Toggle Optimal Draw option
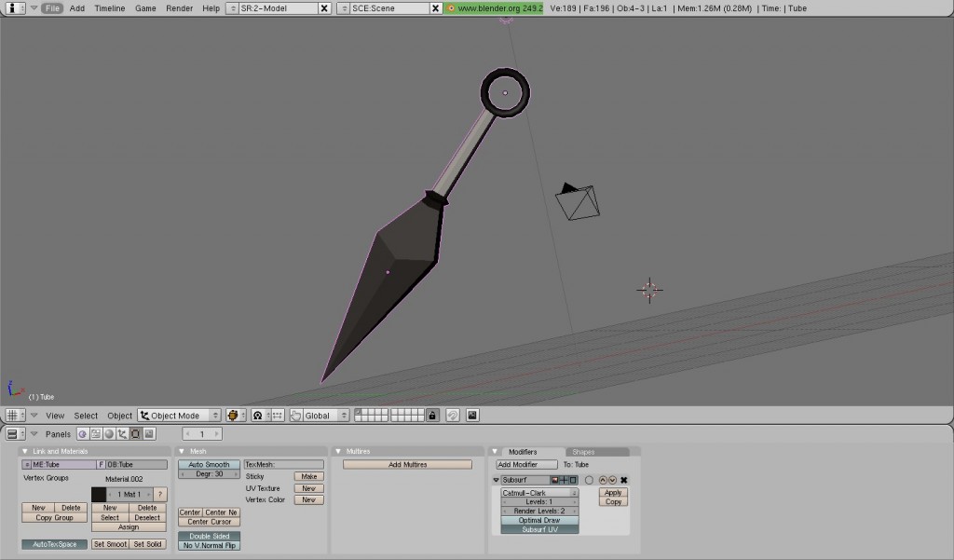Image resolution: width=954 pixels, height=560 pixels. 539,521
